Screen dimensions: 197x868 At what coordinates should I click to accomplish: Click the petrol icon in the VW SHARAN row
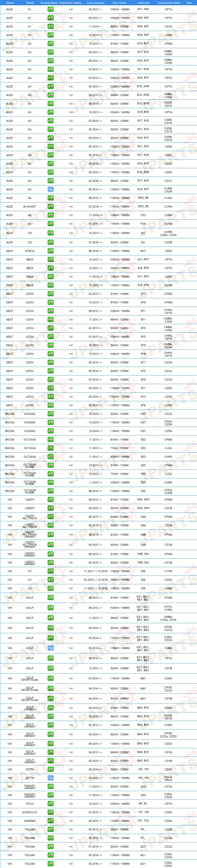pos(51,821)
